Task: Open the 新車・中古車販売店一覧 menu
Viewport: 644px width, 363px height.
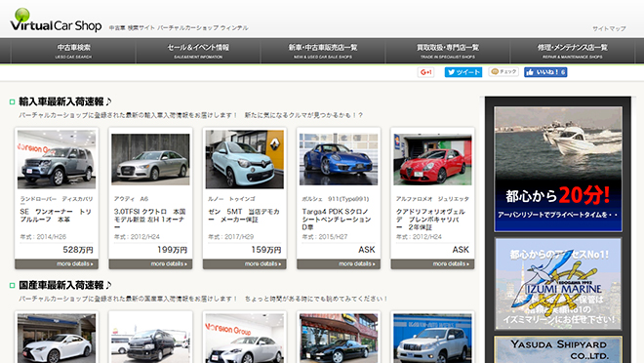Action: click(x=323, y=51)
